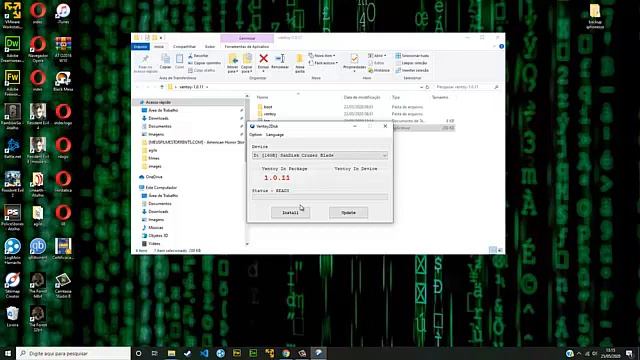
Task: Click the taskbar search box
Action: tap(73, 353)
